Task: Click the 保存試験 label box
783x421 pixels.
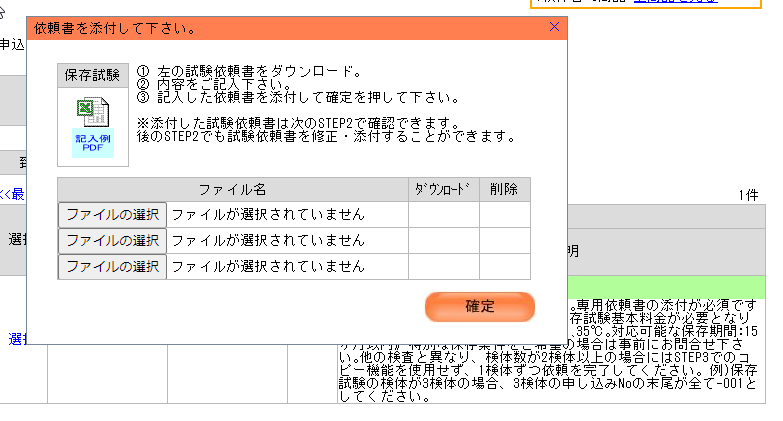Action: [92, 74]
